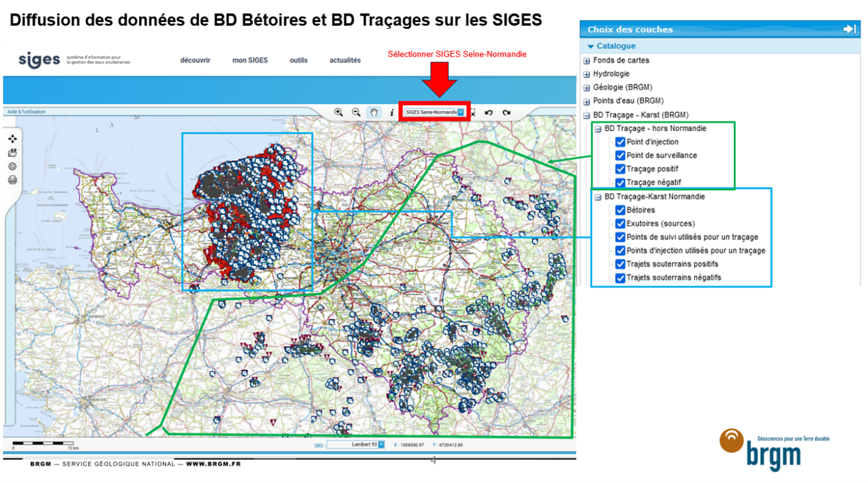Click the export/save icon in left sidebar
Image resolution: width=868 pixels, height=483 pixels.
tap(13, 152)
